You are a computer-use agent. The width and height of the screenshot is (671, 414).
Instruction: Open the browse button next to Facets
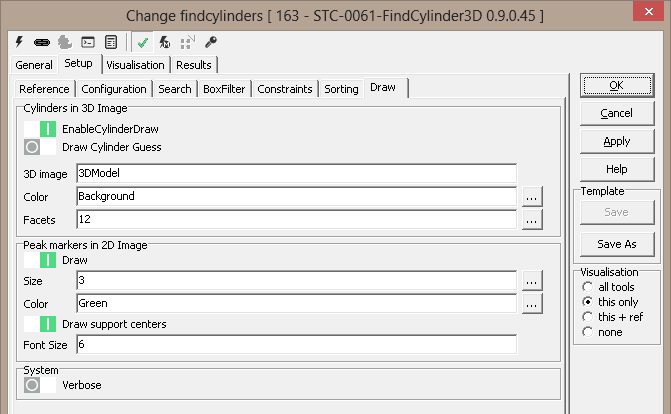pyautogui.click(x=532, y=218)
